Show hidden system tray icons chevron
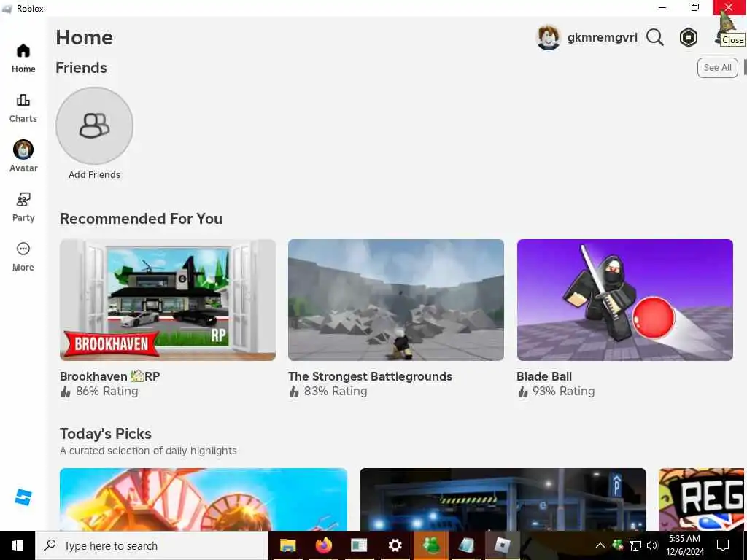 point(600,545)
